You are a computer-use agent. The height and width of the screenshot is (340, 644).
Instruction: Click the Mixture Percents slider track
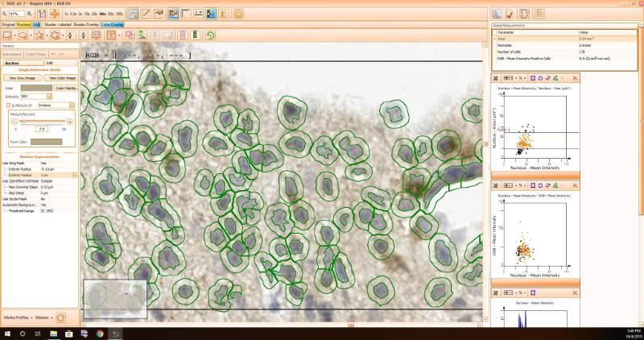tap(40, 121)
